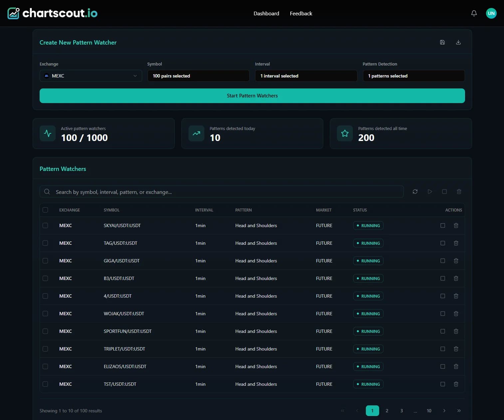Go to results page 2
This screenshot has height=420, width=504.
point(387,411)
